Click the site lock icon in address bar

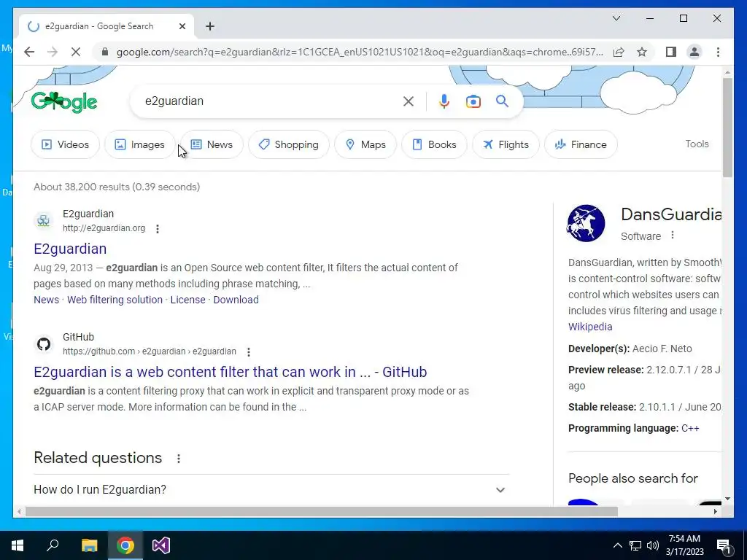(x=105, y=52)
